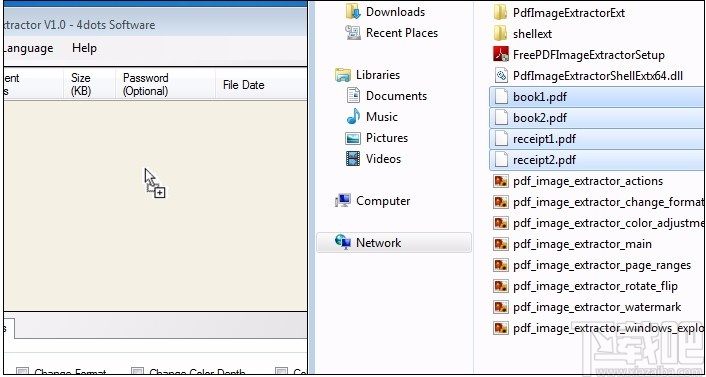Viewport: 706px width, 377px height.
Task: Click the Libraries icon in sidebar
Action: (x=343, y=75)
